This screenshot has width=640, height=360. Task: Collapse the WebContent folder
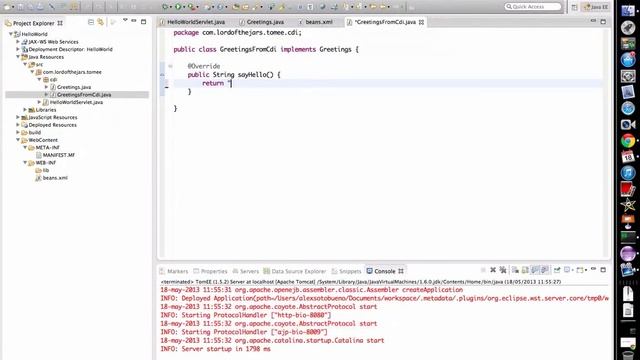(18, 140)
